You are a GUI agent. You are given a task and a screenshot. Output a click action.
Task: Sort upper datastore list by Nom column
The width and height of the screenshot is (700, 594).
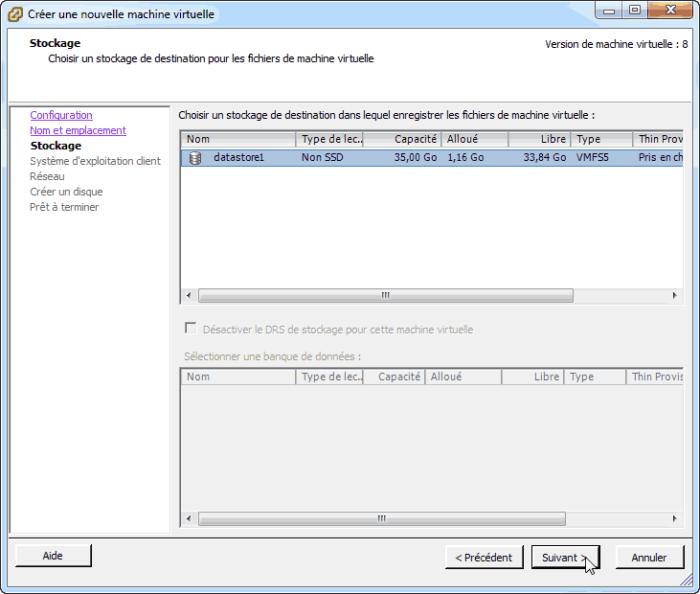[x=237, y=139]
